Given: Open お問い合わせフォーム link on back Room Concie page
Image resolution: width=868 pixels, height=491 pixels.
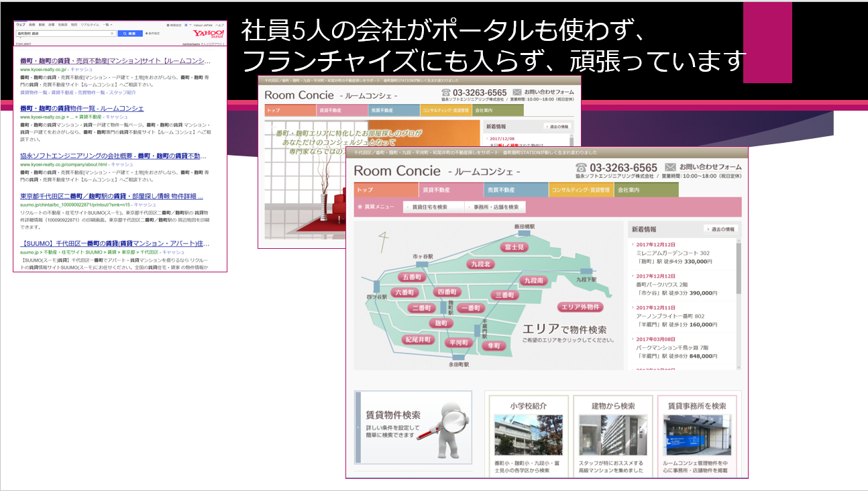Looking at the screenshot, I should click(549, 92).
